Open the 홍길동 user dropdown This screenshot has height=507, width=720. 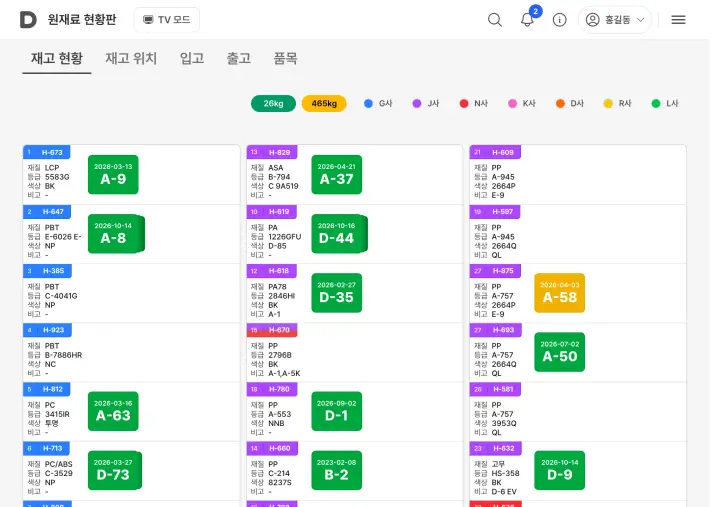tap(615, 20)
